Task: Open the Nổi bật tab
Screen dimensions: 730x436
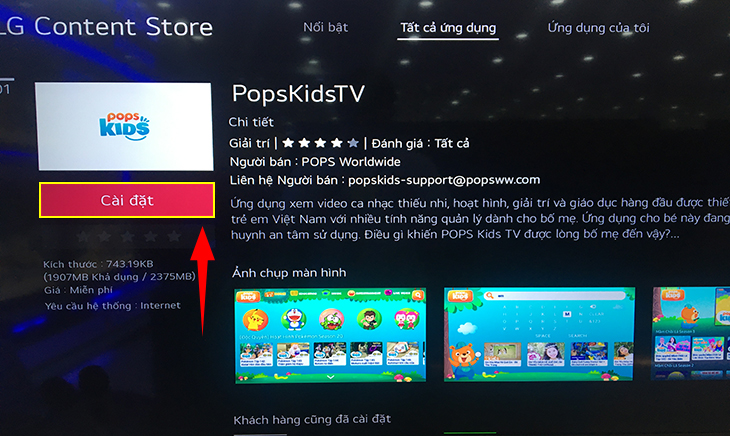Action: 325,27
